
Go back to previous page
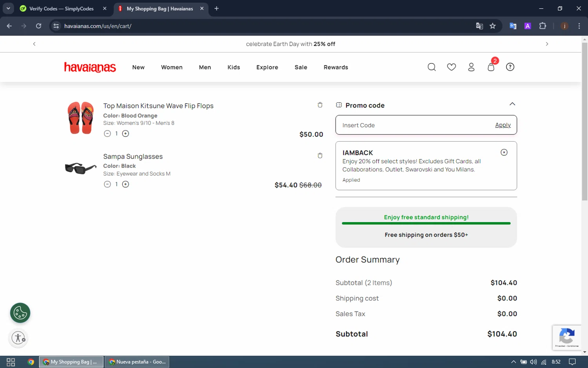click(x=9, y=26)
